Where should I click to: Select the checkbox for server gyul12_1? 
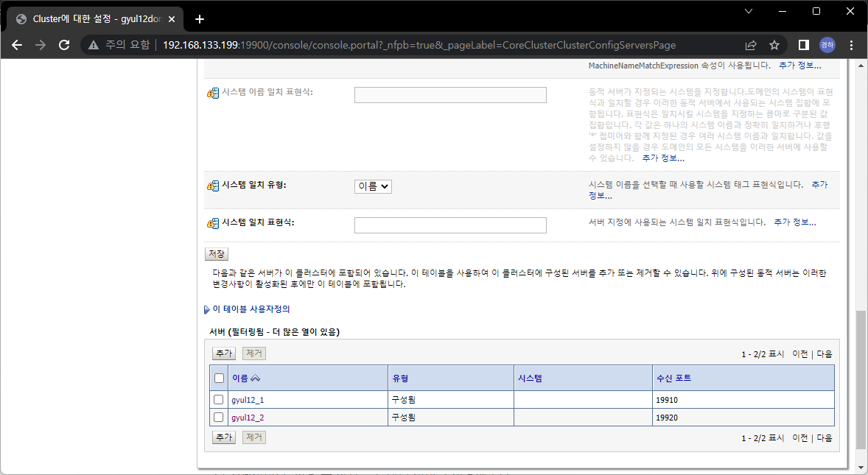pos(218,399)
